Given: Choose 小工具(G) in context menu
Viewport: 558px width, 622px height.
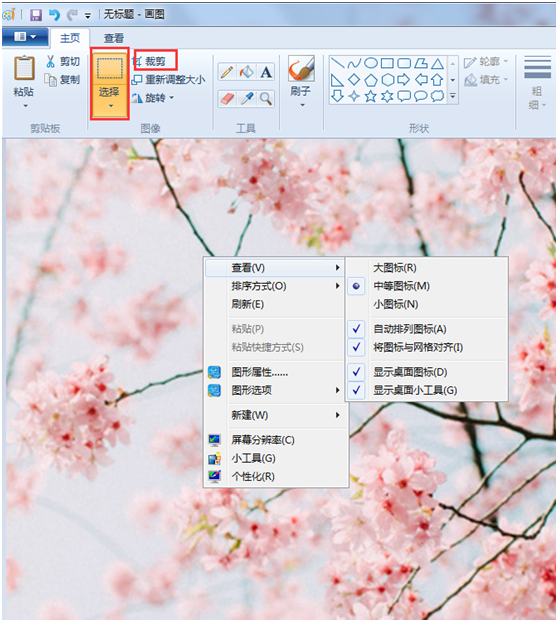Looking at the screenshot, I should (275, 458).
